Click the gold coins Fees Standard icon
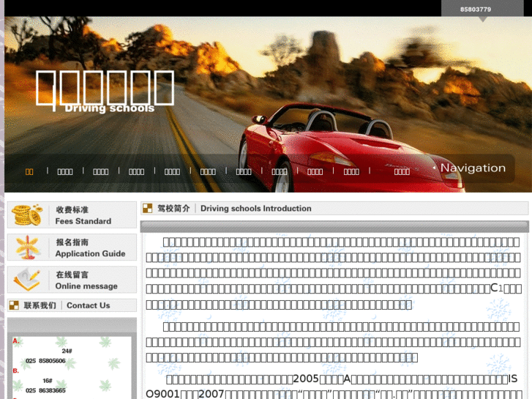The height and width of the screenshot is (399, 532). pyautogui.click(x=27, y=215)
